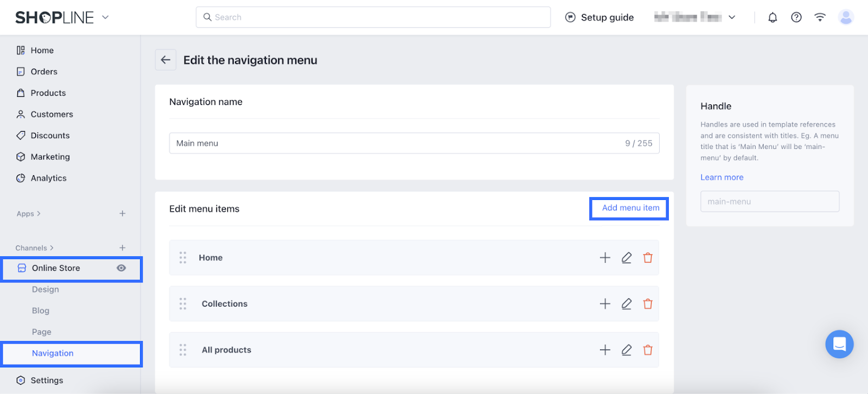The height and width of the screenshot is (394, 868).
Task: Follow the Learn more link
Action: 722,177
